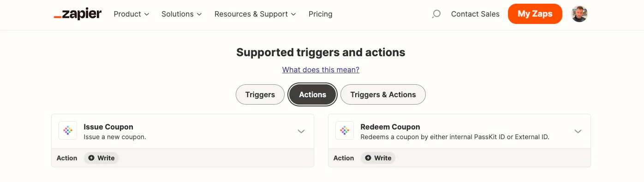
Task: Click the Write plus icon under Issue Coupon
Action: (x=91, y=158)
